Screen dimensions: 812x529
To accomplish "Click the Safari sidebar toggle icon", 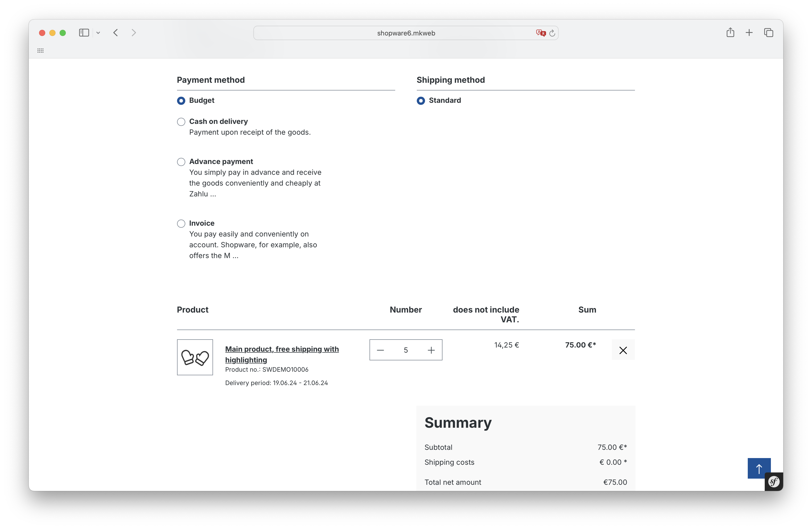I will click(x=84, y=33).
